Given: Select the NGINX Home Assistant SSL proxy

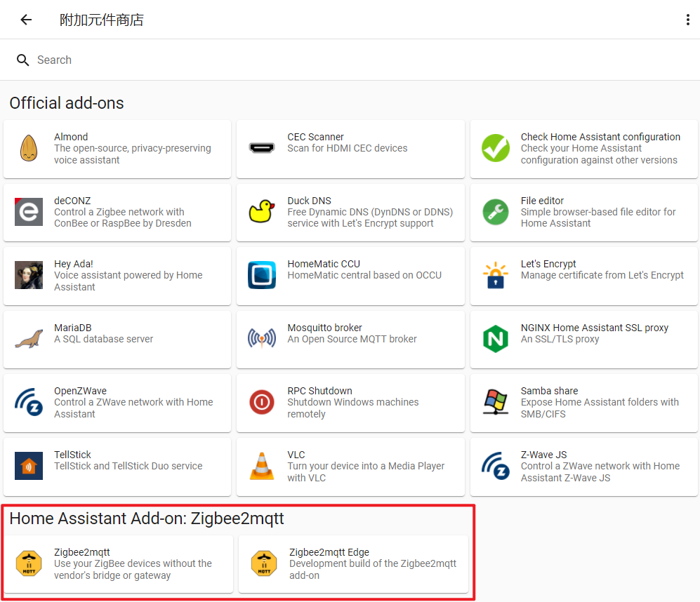Looking at the screenshot, I should [x=584, y=340].
